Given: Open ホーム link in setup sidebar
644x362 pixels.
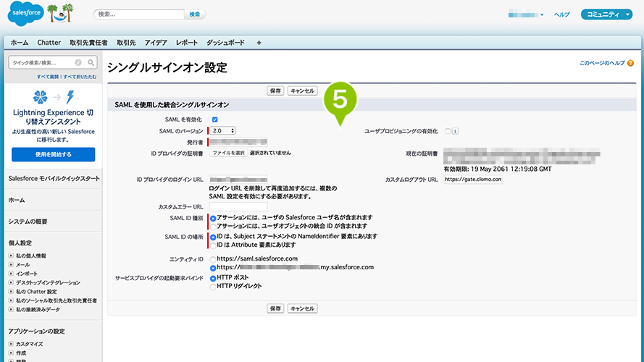Looking at the screenshot, I should [x=17, y=200].
